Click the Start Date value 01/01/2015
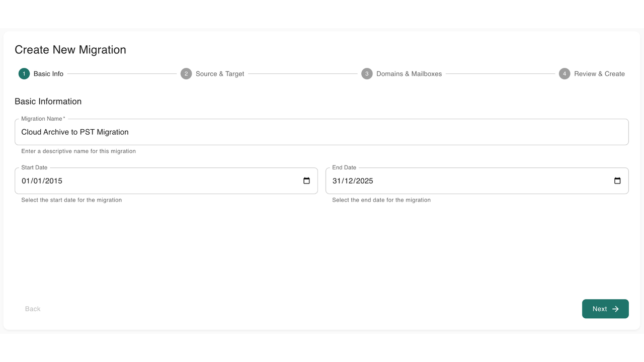Viewport: 644px width, 362px height. coord(42,181)
